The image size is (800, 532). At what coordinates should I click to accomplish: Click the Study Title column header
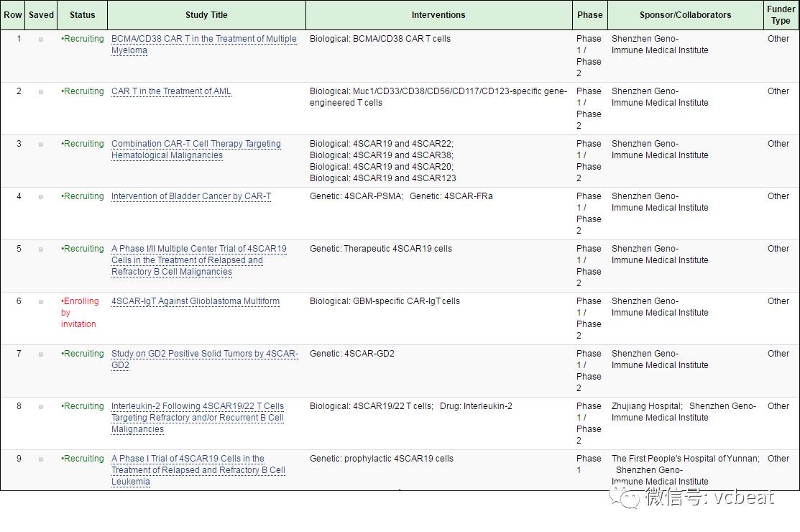tap(206, 15)
